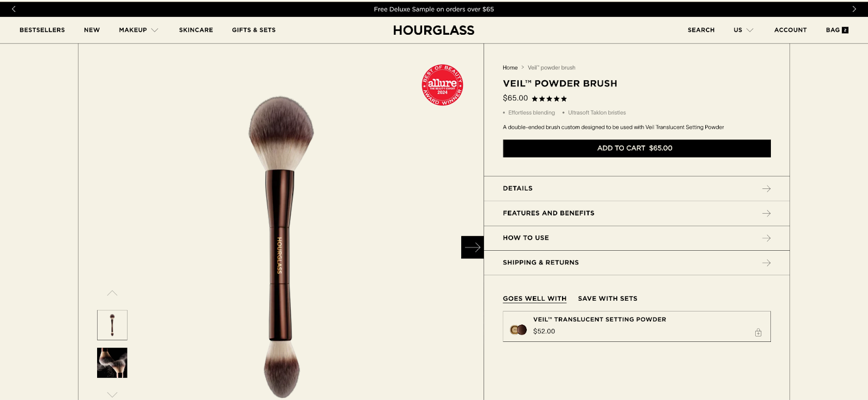Click the next promo banner arrow

pos(854,9)
